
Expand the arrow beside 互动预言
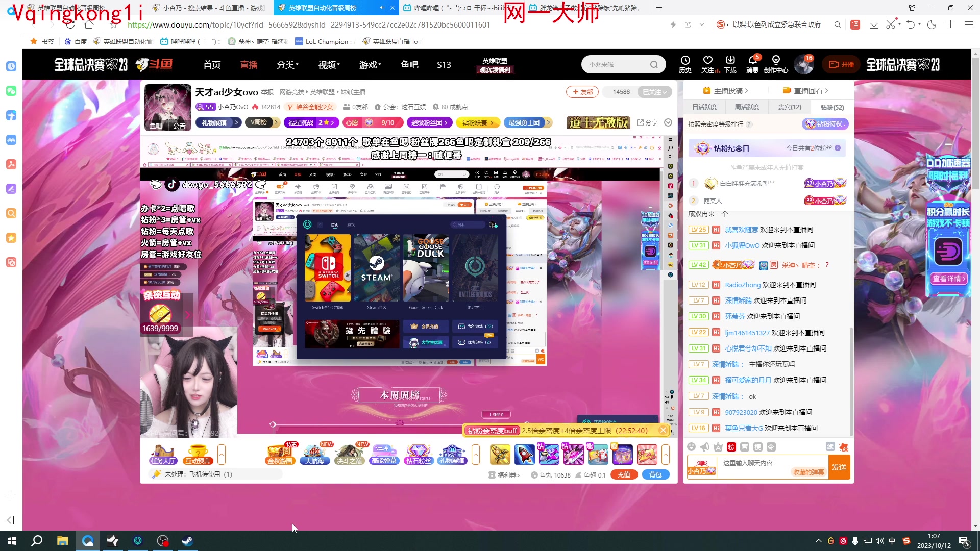pyautogui.click(x=222, y=454)
